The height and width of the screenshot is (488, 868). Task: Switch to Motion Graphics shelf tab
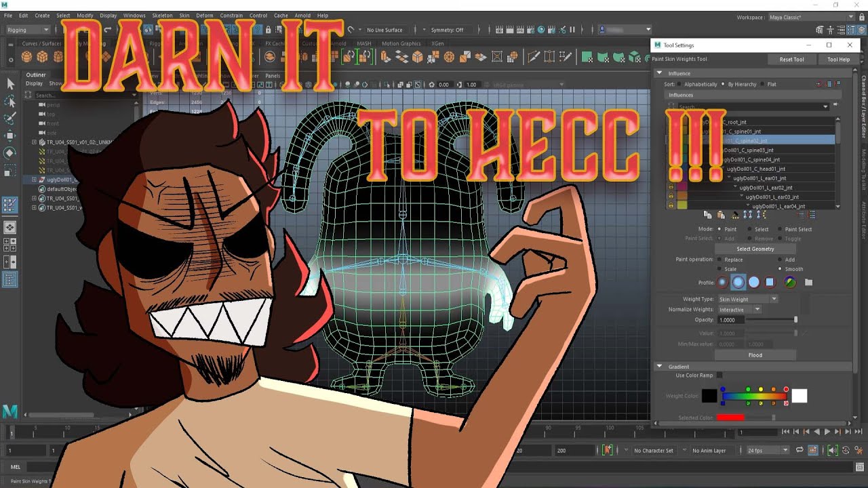coord(401,43)
